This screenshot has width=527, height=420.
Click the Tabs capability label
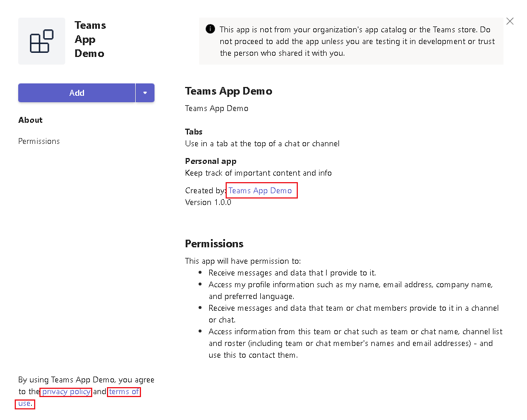point(194,132)
